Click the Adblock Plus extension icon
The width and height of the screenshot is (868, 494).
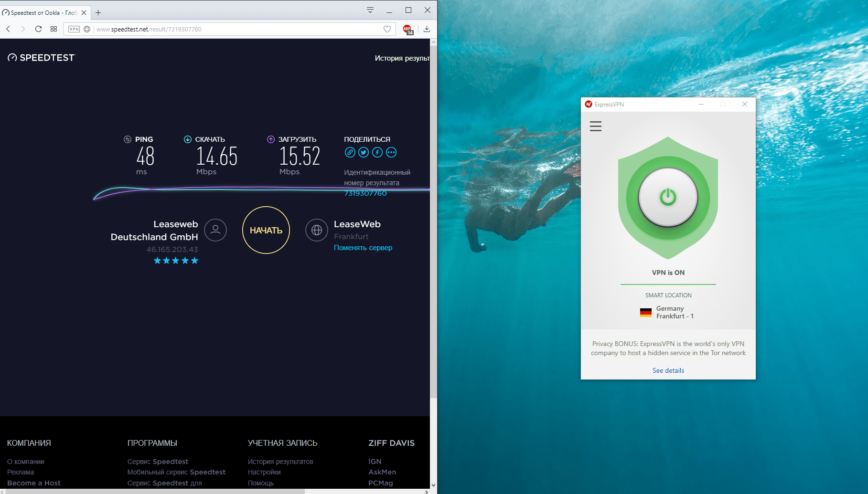point(407,30)
